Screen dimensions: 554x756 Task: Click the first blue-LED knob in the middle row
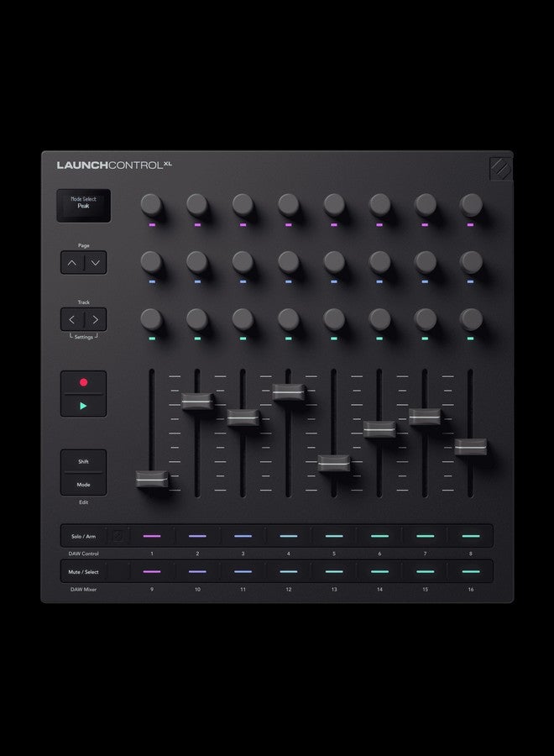(x=151, y=262)
